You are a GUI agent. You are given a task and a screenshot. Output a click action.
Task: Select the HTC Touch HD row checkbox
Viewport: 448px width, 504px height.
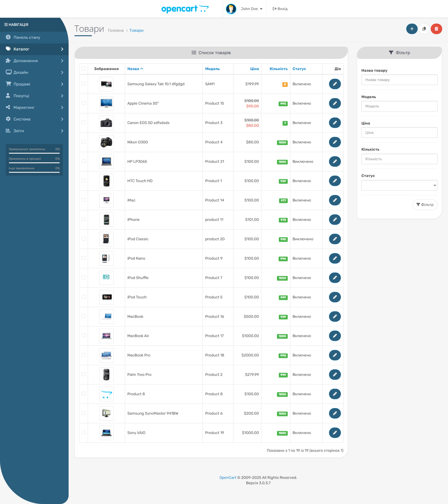tap(84, 181)
